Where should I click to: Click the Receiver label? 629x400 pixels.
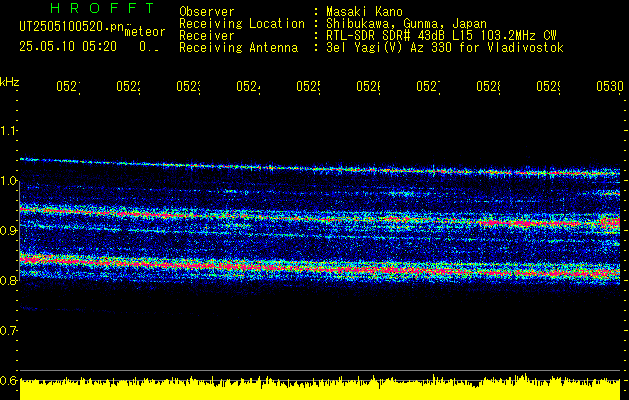tap(207, 36)
